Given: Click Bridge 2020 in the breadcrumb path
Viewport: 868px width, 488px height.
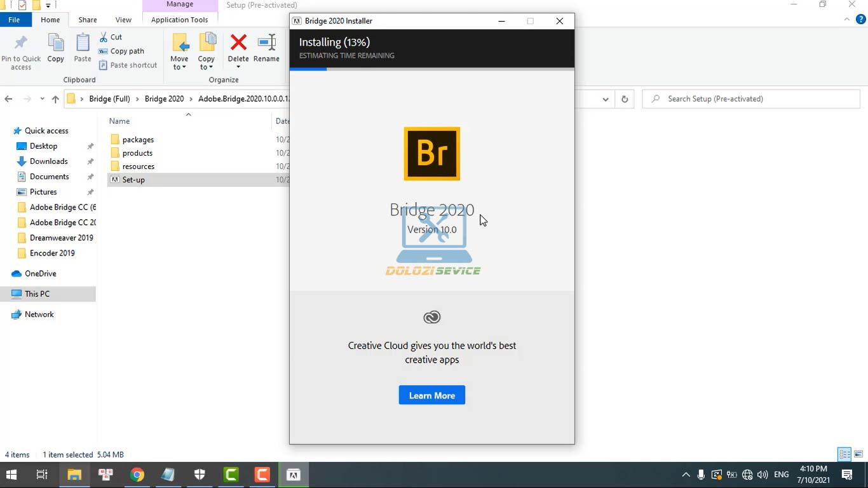Looking at the screenshot, I should point(164,99).
